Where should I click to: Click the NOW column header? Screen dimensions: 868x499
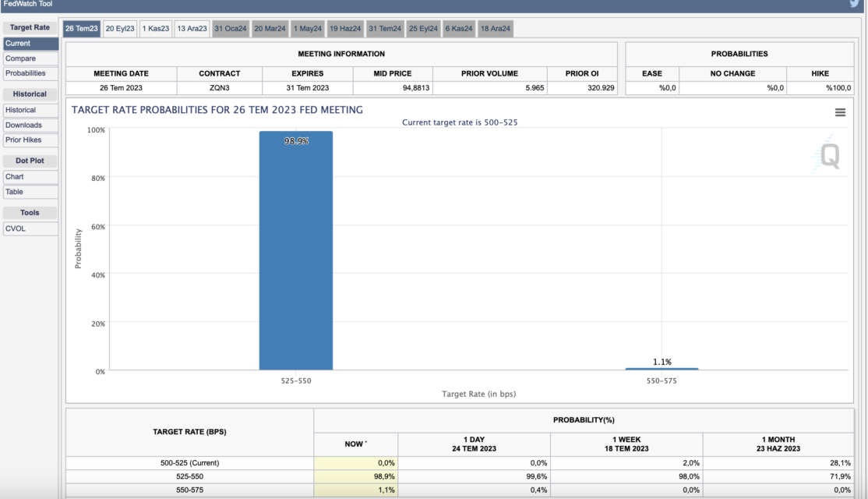[x=355, y=444]
